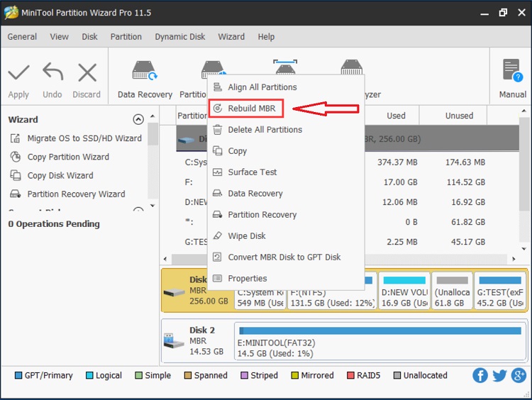
Task: Click Data Recovery icon in context menu
Action: 218,193
